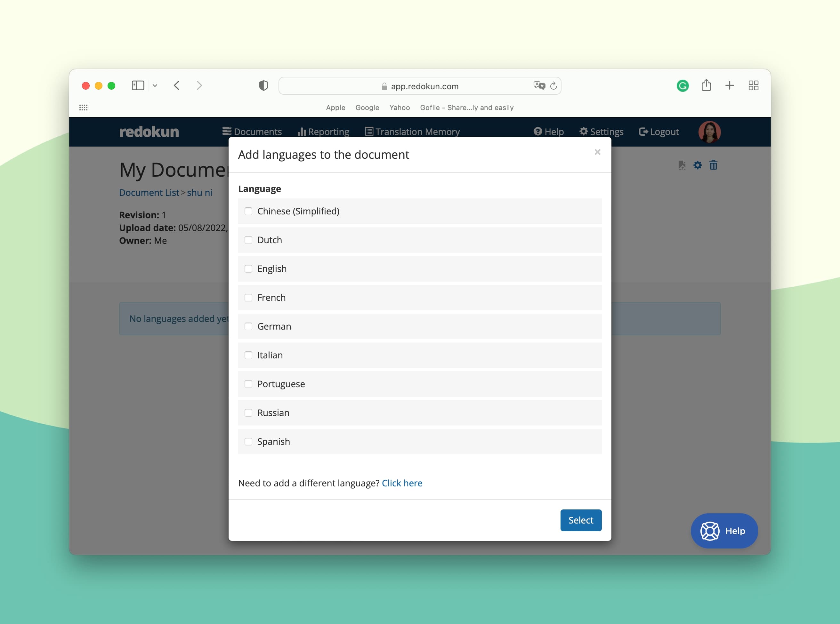This screenshot has width=840, height=624.
Task: Click the address bar input field
Action: pos(420,85)
